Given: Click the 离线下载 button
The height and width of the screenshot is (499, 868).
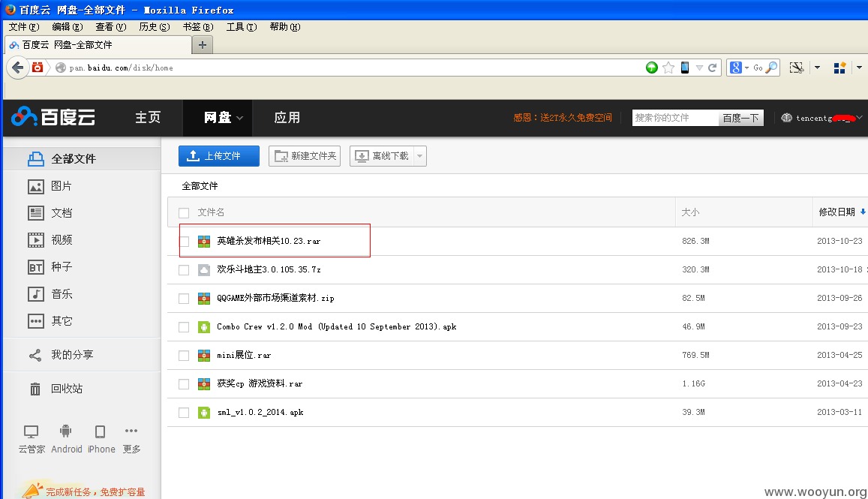Looking at the screenshot, I should 381,156.
